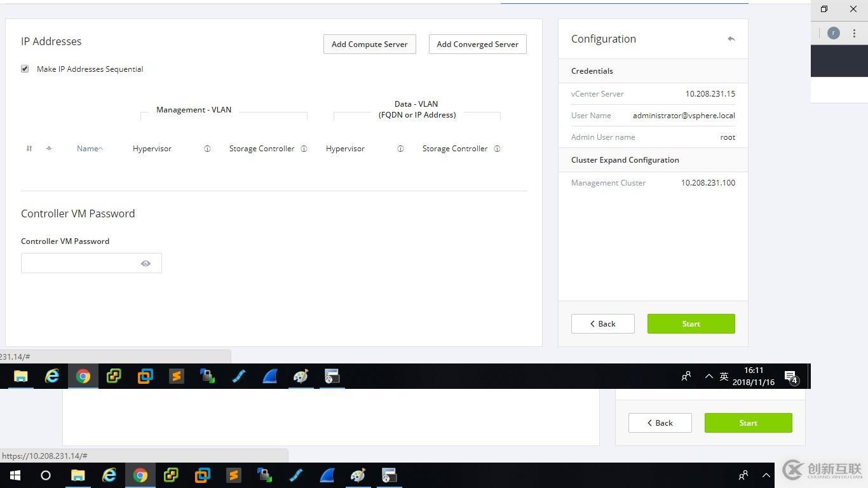
Task: Collapse the Configuration panel with its arrow
Action: coord(731,39)
